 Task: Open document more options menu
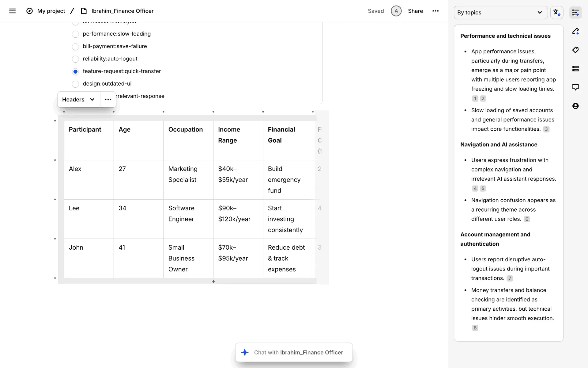435,11
